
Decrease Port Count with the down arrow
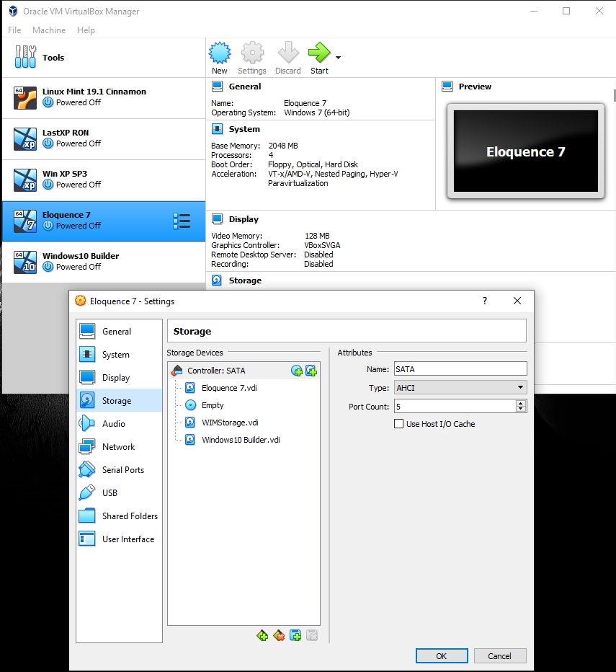[x=521, y=410]
